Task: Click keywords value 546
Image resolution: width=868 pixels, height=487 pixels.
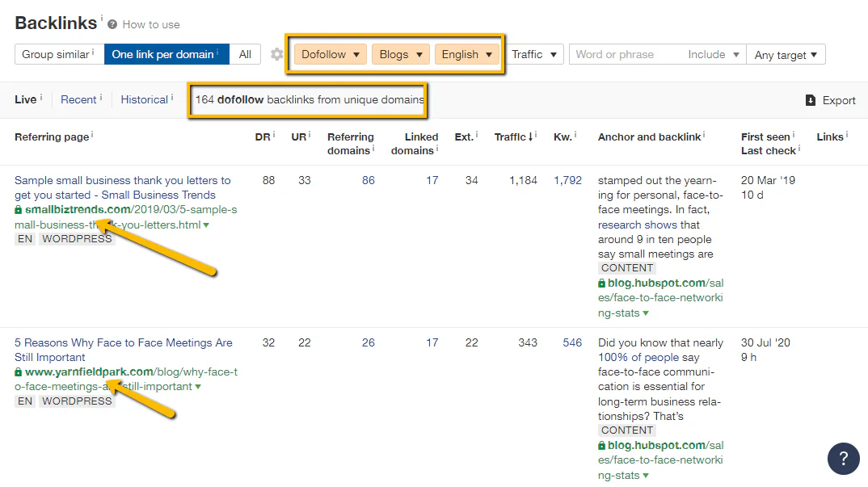Action: coord(572,342)
